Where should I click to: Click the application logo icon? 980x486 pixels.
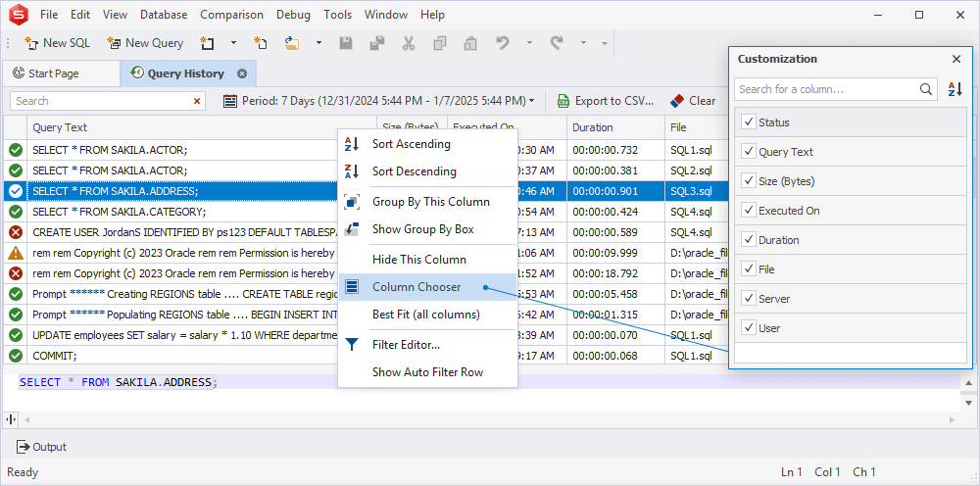click(x=17, y=15)
